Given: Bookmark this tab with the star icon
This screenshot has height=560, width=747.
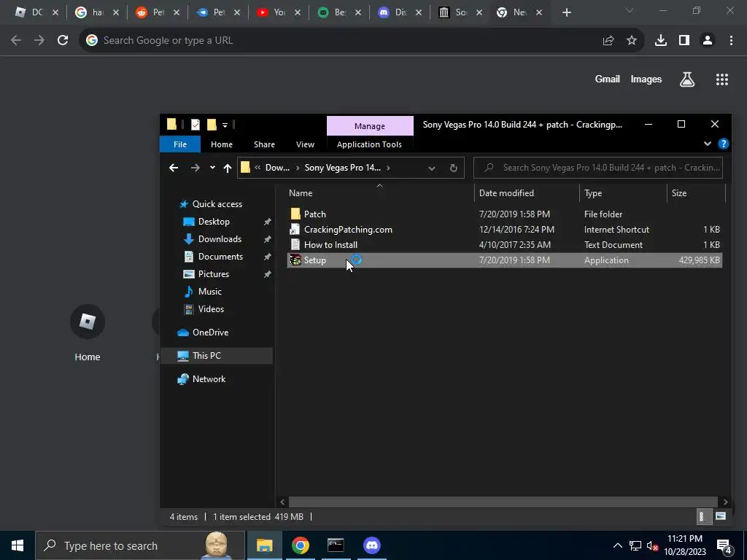Looking at the screenshot, I should (x=632, y=41).
